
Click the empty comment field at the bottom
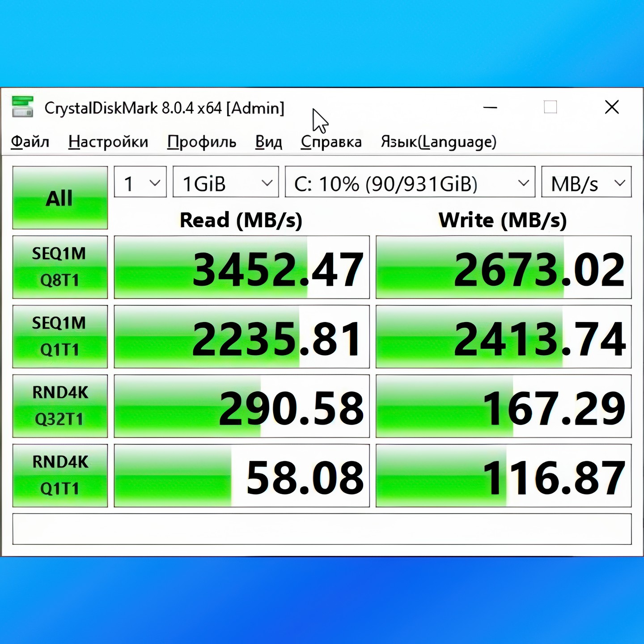322,529
